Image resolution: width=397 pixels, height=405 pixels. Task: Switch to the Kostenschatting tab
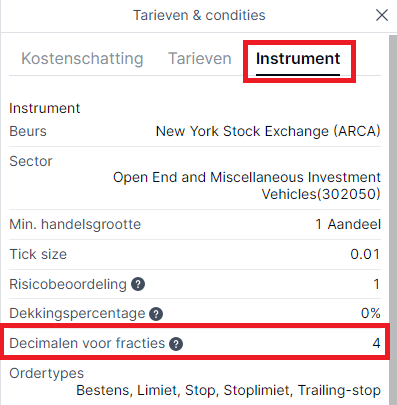(82, 59)
